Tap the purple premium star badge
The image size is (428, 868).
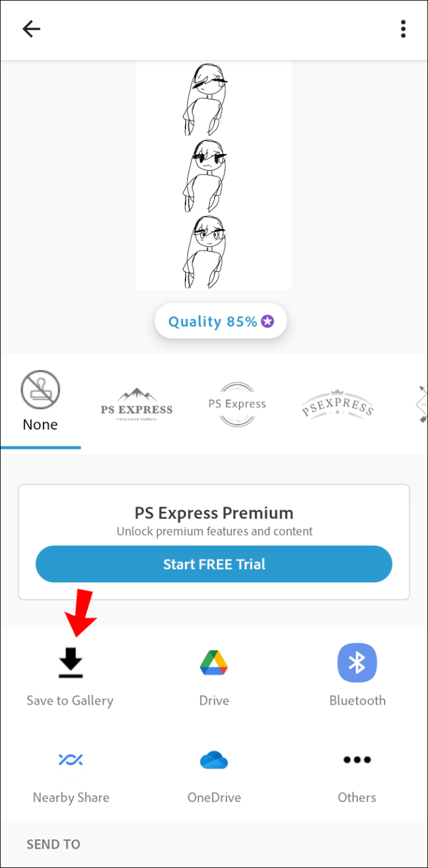[267, 321]
